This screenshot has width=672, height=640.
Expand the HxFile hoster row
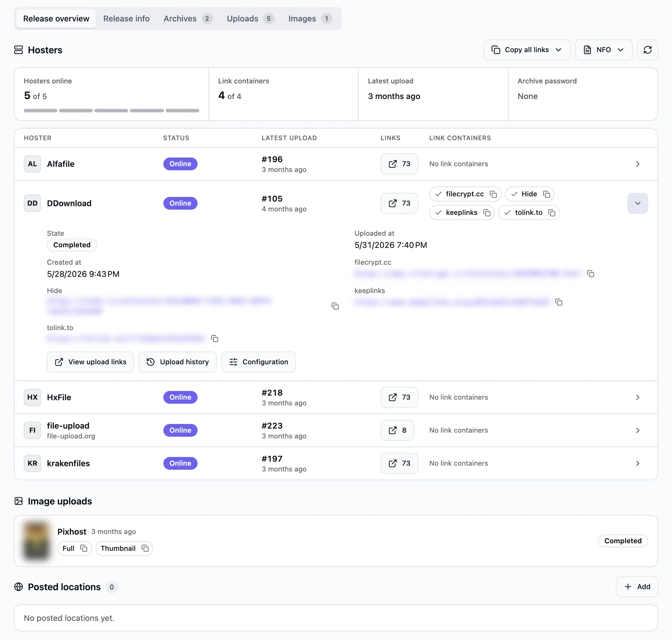coord(637,397)
